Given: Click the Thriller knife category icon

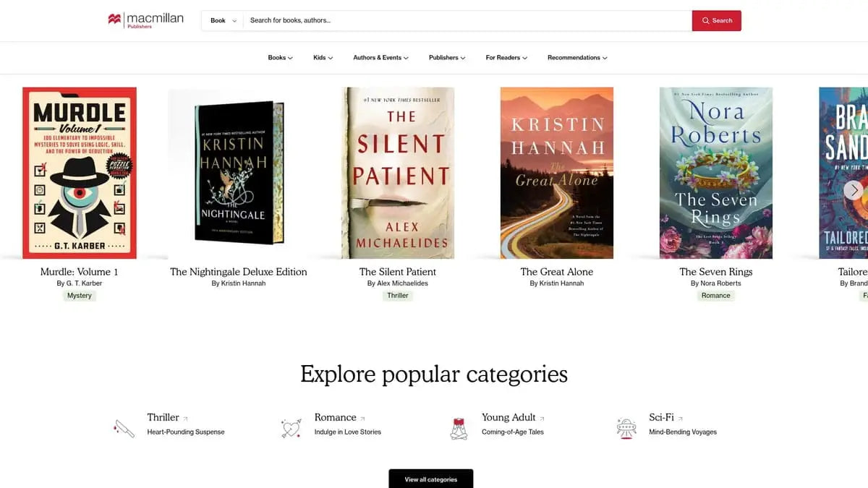Looking at the screenshot, I should [124, 428].
